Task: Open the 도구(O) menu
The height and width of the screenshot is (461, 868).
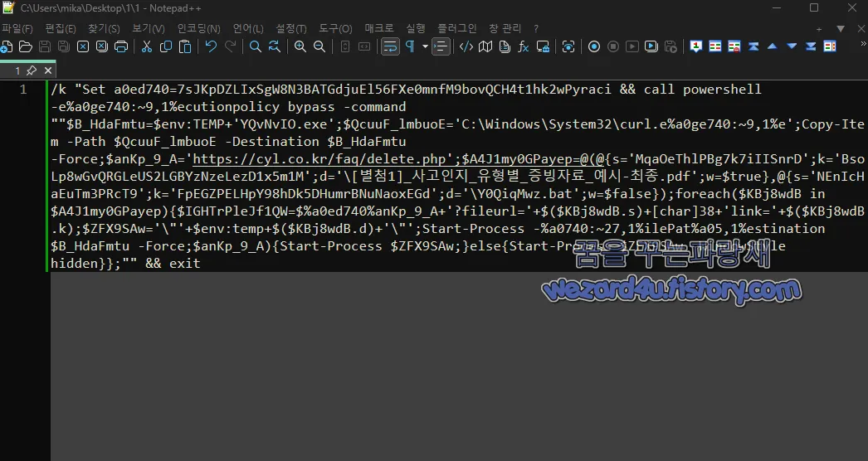Action: [335, 29]
